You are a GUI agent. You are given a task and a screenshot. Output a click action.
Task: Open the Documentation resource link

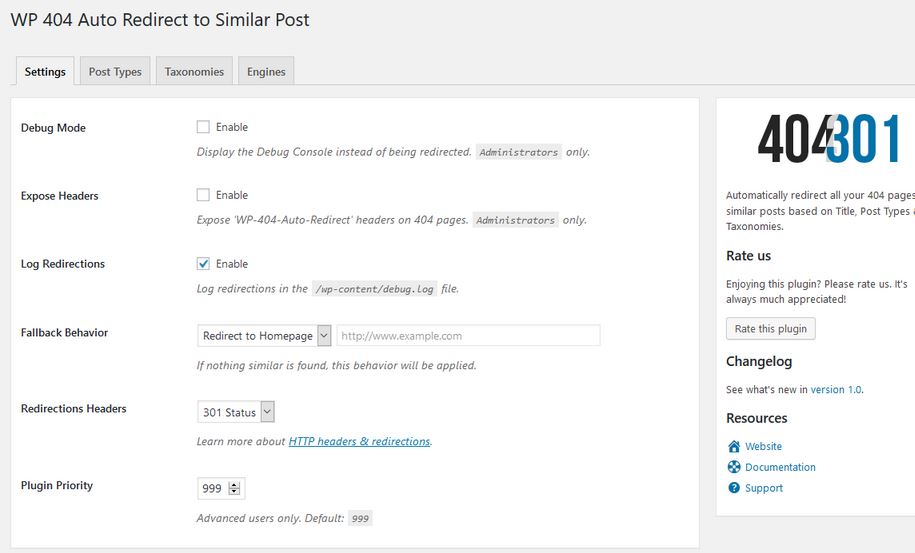tap(780, 467)
